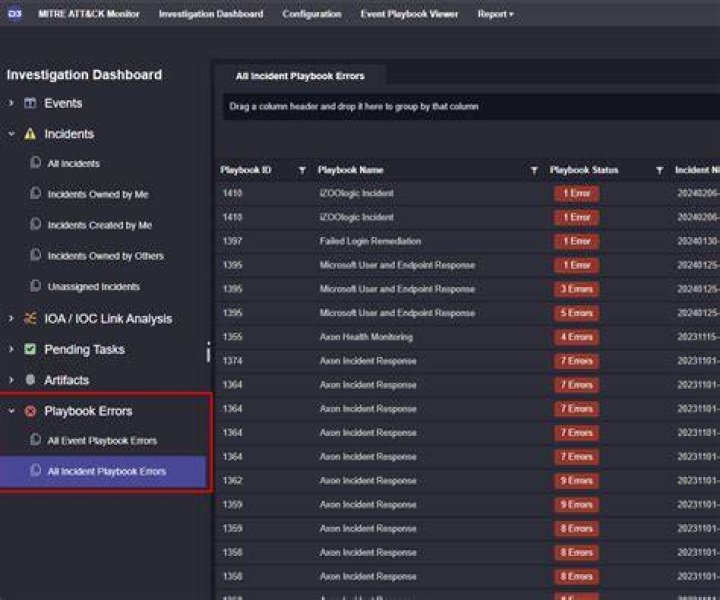This screenshot has width=720, height=600.
Task: Click the filter icon on Playbook ID column
Action: click(302, 170)
